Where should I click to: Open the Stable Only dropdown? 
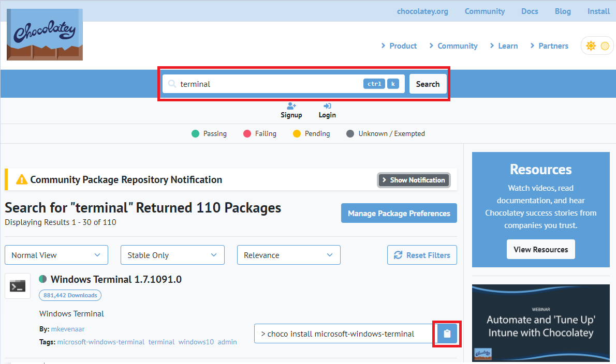tap(172, 255)
